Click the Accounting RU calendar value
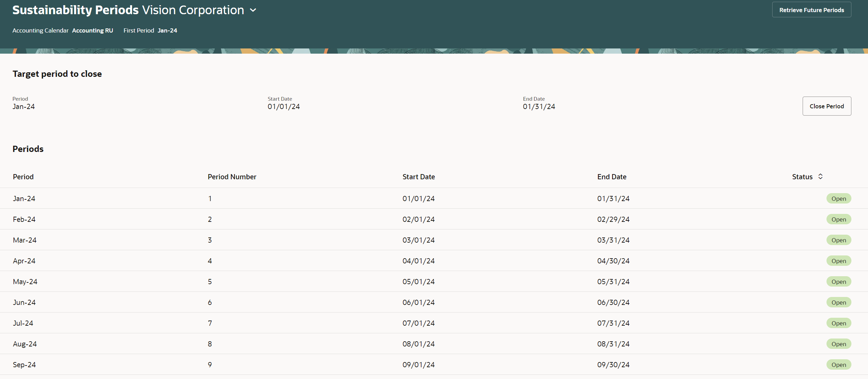868x379 pixels. (x=92, y=30)
